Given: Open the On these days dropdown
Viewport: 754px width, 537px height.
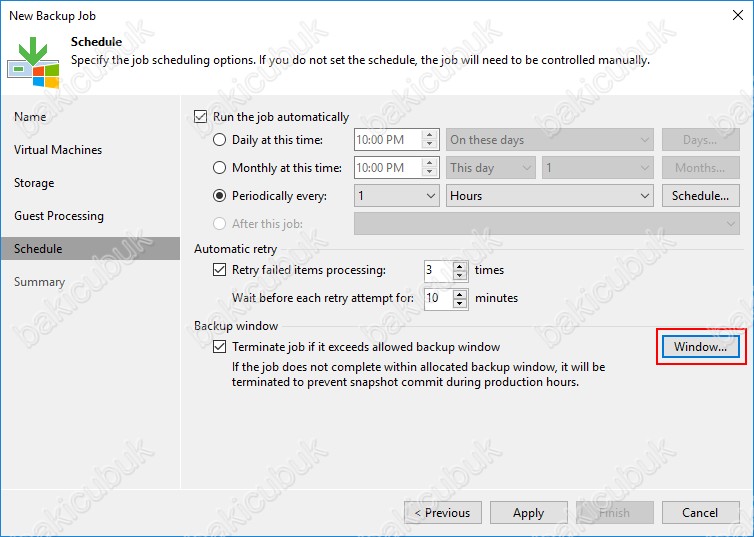Looking at the screenshot, I should point(550,140).
